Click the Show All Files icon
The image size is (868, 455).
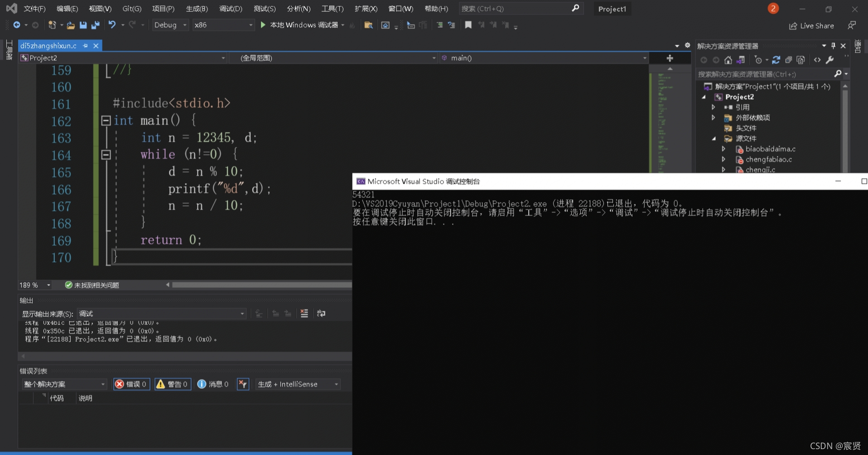800,60
